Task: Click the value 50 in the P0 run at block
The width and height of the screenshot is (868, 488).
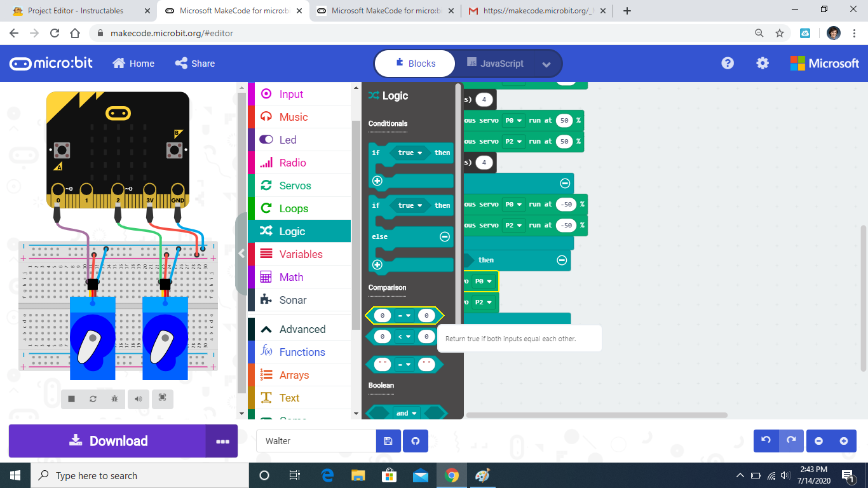Action: 564,121
